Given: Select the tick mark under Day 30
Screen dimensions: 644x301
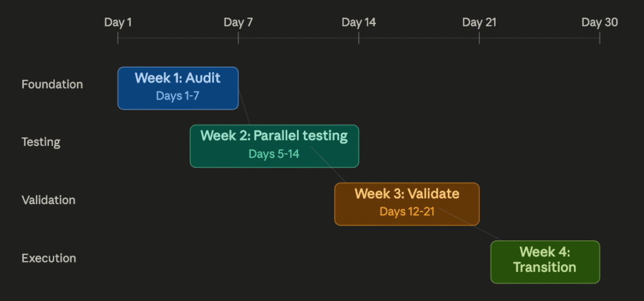Looking at the screenshot, I should [599, 38].
